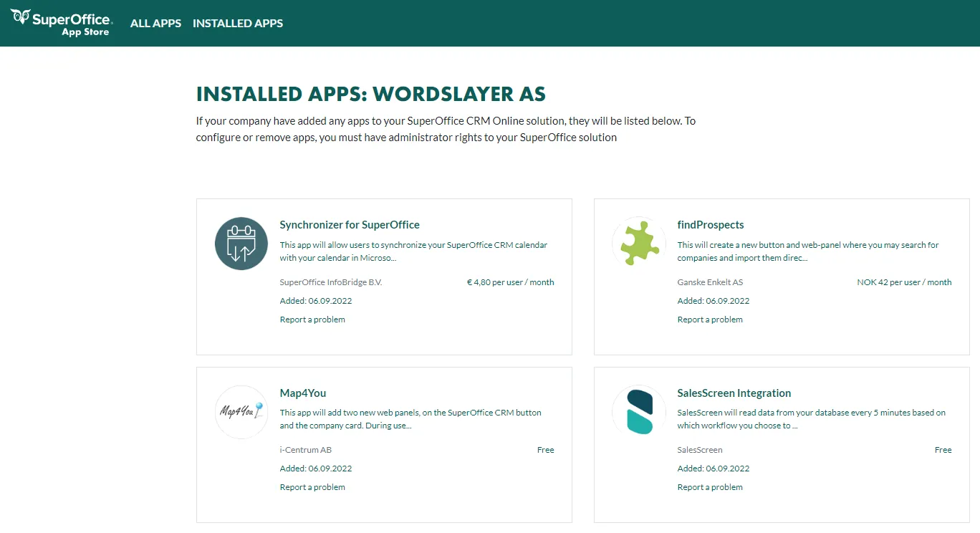Screen dimensions: 980x533
Task: Click the Map4You app logo
Action: point(241,412)
